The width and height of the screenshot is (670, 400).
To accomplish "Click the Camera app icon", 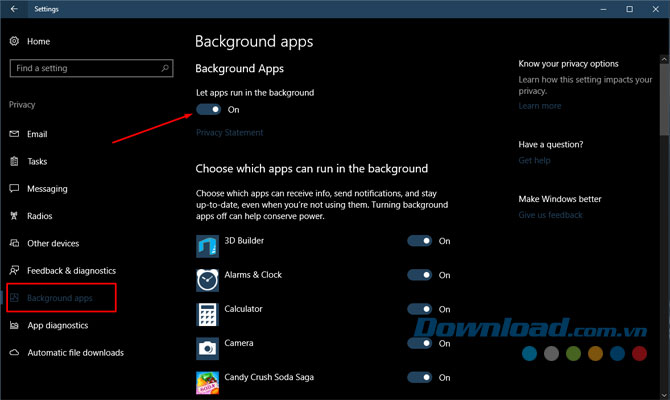I will tap(207, 349).
